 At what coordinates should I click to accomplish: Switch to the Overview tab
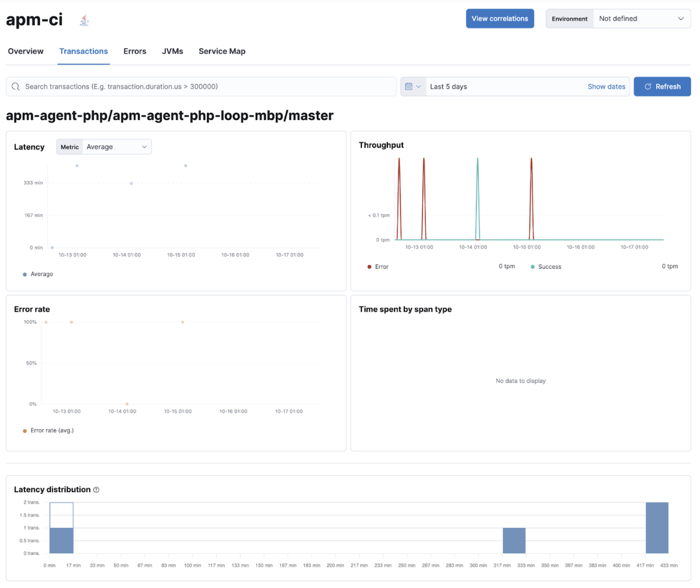click(26, 51)
